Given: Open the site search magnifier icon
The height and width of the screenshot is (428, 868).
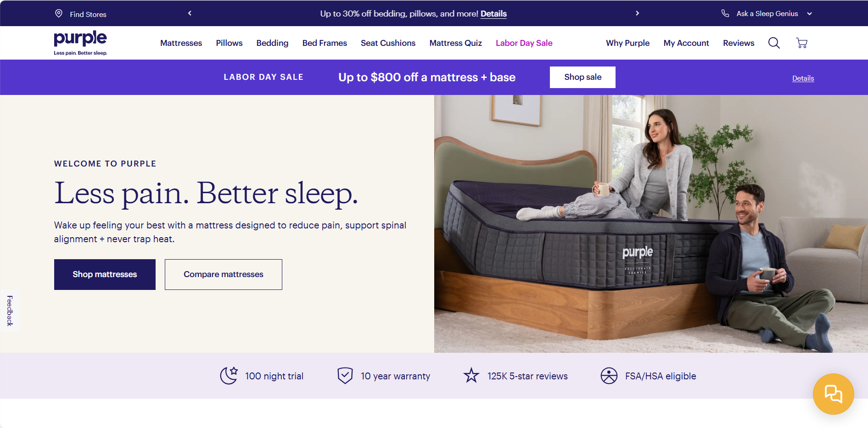Looking at the screenshot, I should [774, 43].
